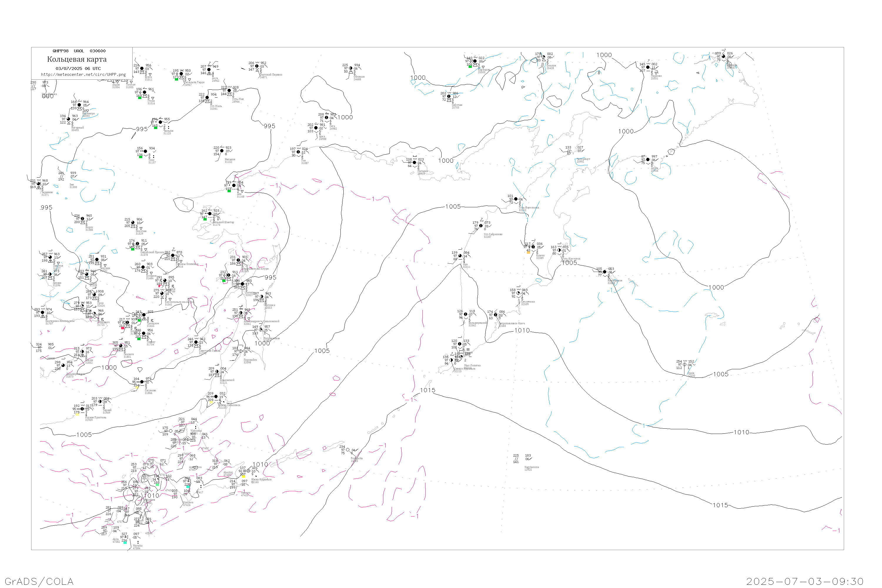This screenshot has width=882, height=588.
Task: Click the meteocenter.net UHPP.png URL text
Action: [83, 75]
